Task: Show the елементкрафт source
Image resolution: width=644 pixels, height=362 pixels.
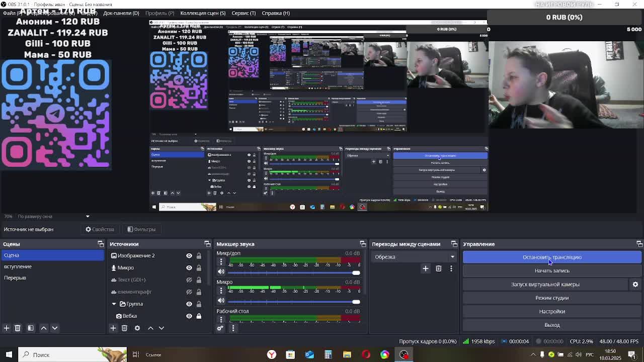Action: (x=189, y=292)
